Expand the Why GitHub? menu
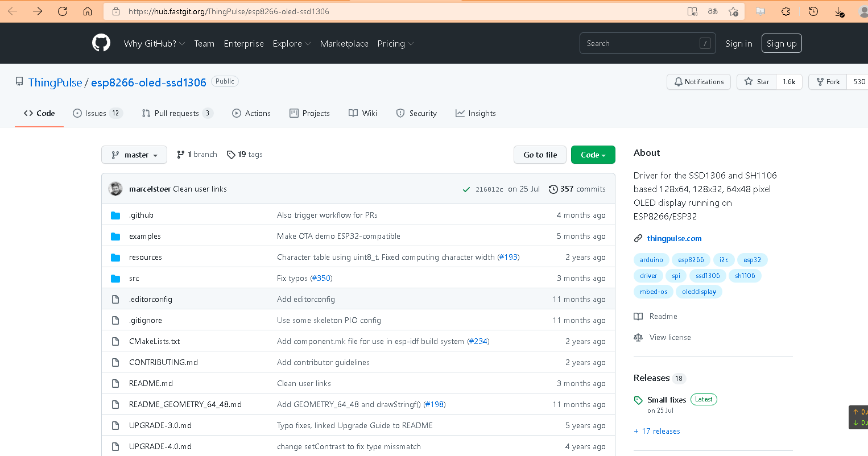The width and height of the screenshot is (868, 456). coord(154,43)
